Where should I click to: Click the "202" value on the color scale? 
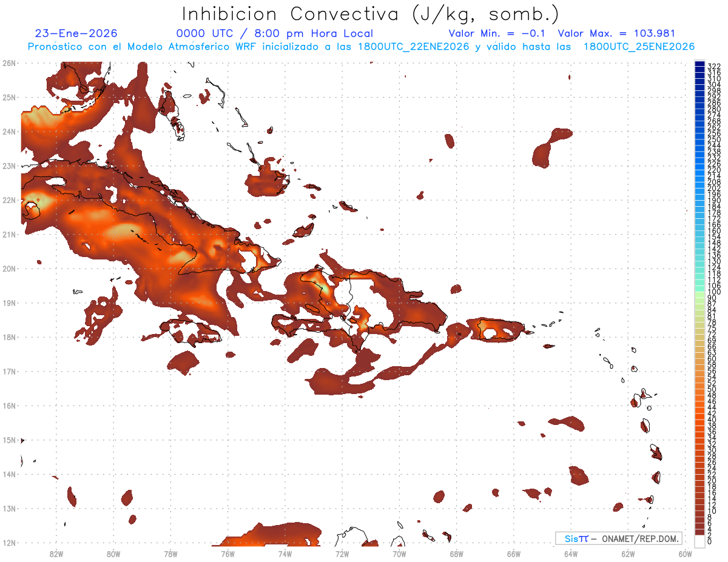coord(714,188)
